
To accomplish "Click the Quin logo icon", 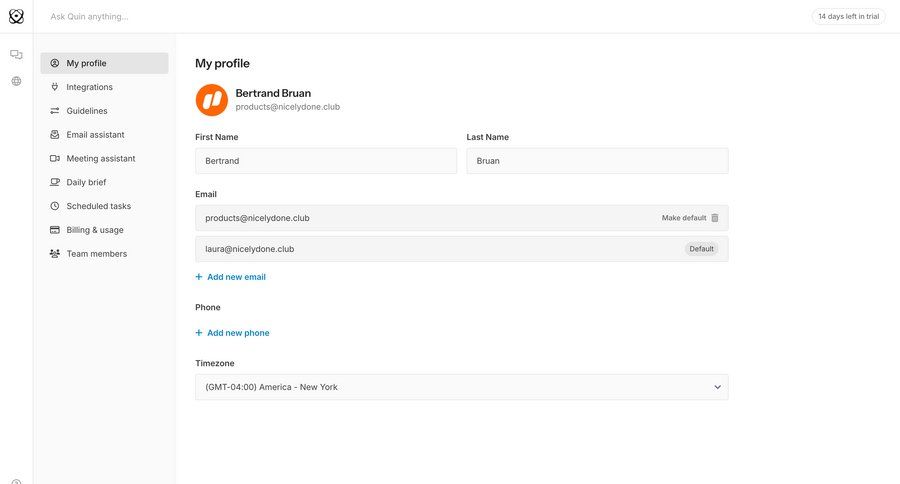I will tap(16, 16).
